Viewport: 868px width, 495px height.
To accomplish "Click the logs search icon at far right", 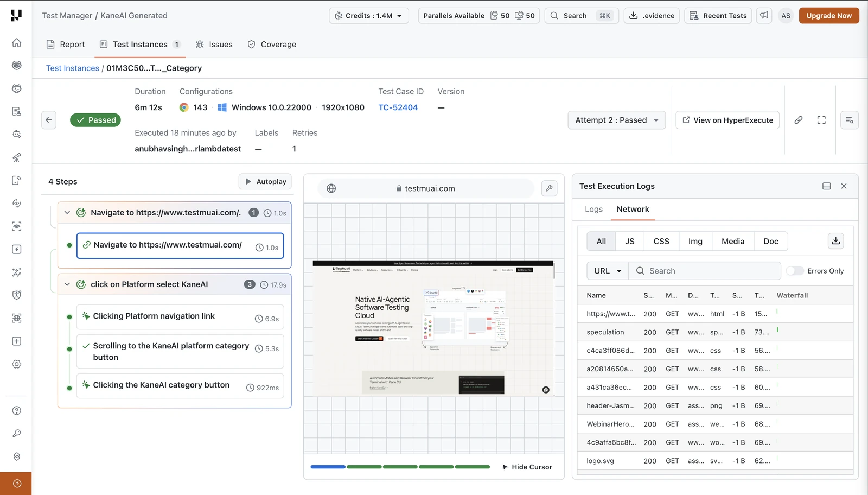I will click(849, 120).
